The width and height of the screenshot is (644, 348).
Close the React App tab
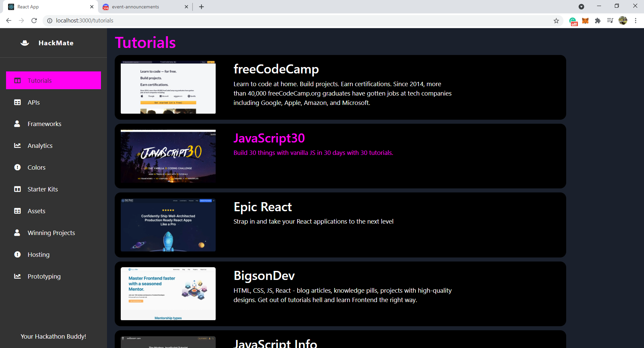pyautogui.click(x=92, y=7)
